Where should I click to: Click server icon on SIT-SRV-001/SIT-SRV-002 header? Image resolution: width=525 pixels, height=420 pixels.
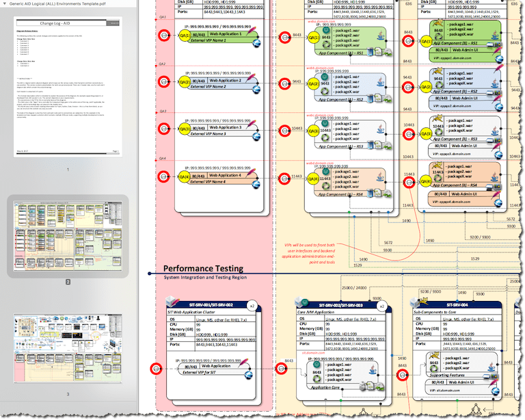tap(172, 302)
